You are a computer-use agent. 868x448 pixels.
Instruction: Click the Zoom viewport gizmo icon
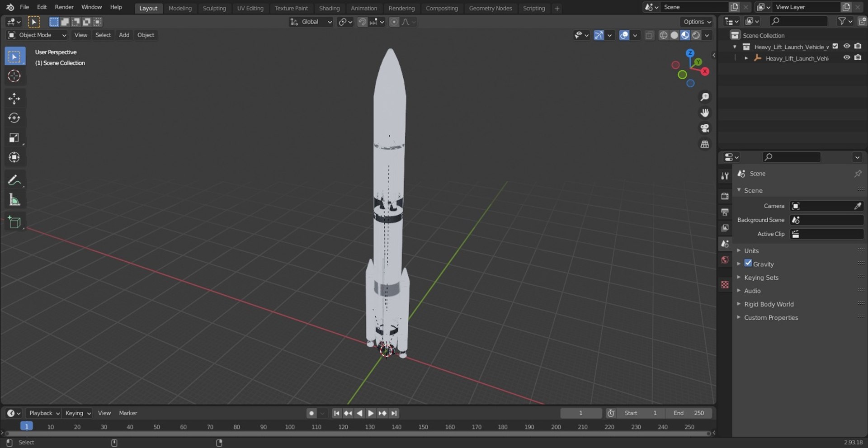click(x=704, y=97)
